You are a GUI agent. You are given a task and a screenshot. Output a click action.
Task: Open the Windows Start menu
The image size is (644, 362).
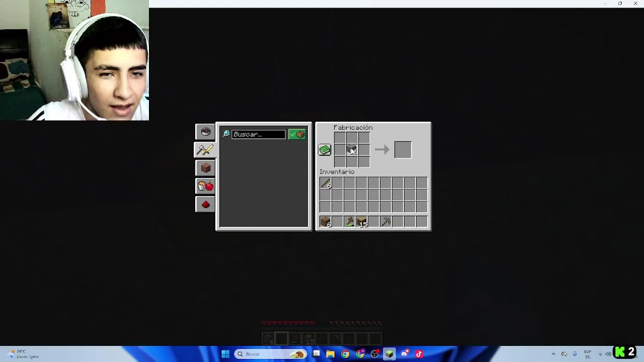[x=225, y=354]
